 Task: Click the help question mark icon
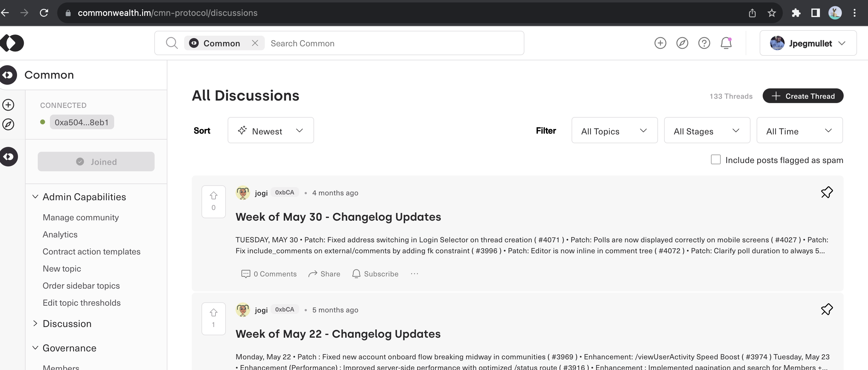tap(704, 43)
